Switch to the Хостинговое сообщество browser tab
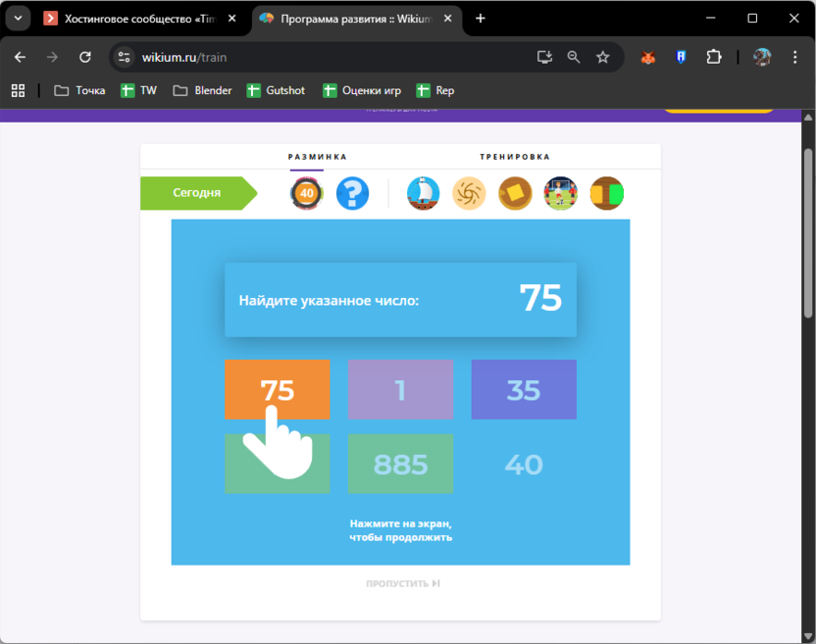The image size is (816, 644). click(x=139, y=19)
